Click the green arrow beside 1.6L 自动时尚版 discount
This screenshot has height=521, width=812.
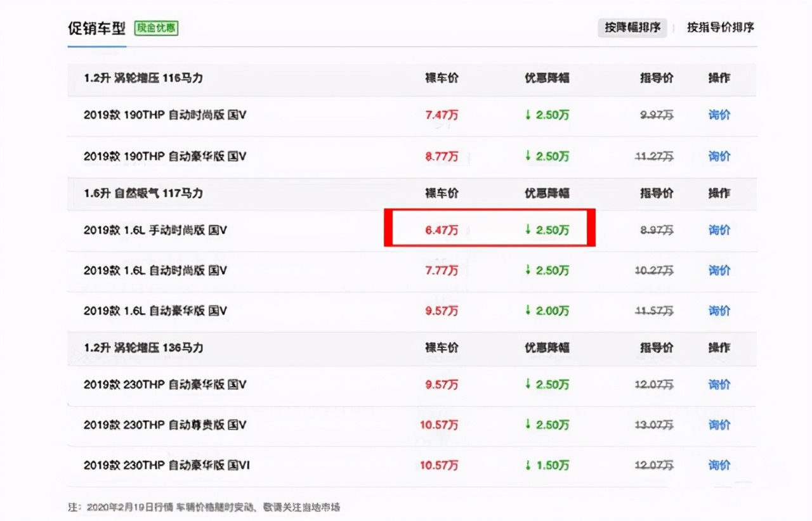click(x=528, y=270)
